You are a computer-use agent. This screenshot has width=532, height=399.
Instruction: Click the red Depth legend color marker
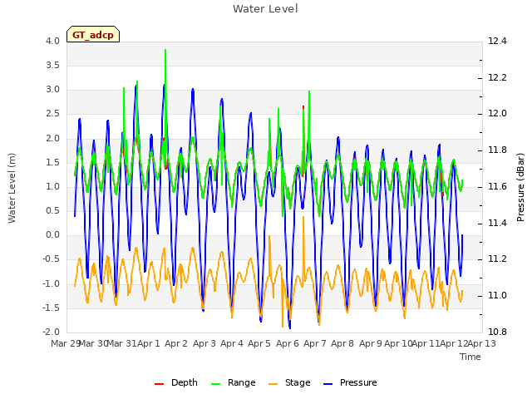pyautogui.click(x=159, y=384)
